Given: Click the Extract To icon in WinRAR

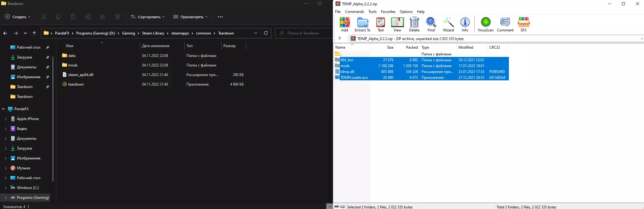Looking at the screenshot, I should (362, 24).
